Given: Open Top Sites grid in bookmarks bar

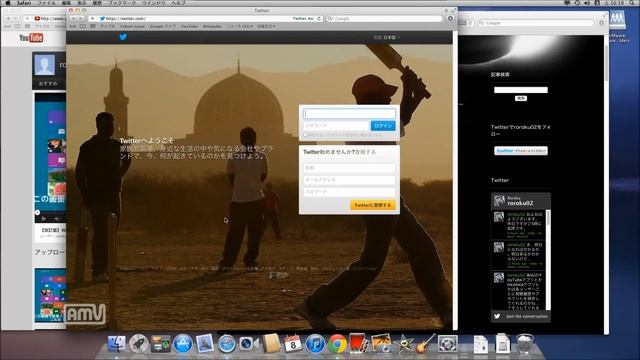Looking at the screenshot, I should pos(93,26).
